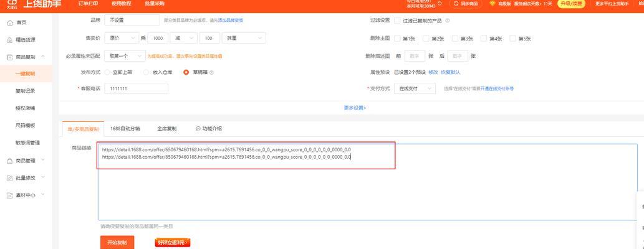This screenshot has width=644, height=249.
Task: Switch to the 1688自动分销 tab
Action: pyautogui.click(x=125, y=128)
